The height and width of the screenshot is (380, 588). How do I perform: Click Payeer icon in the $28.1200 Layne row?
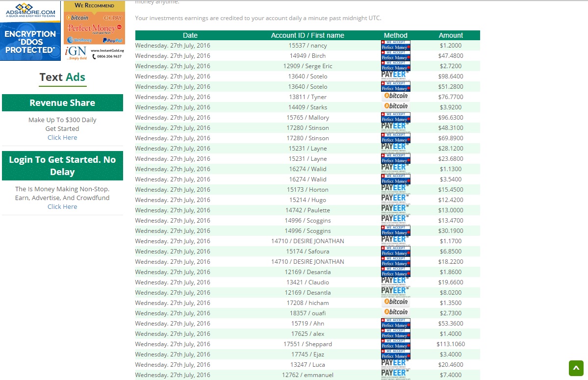396,148
